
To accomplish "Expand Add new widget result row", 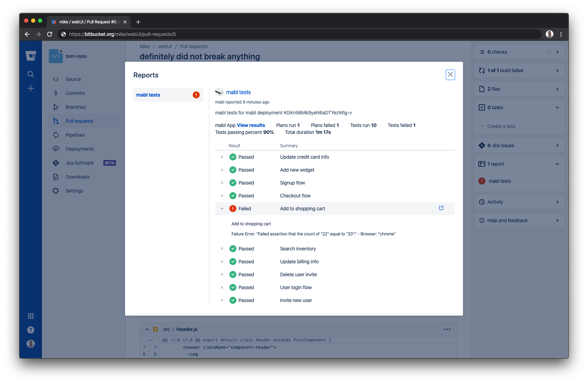I will 222,170.
